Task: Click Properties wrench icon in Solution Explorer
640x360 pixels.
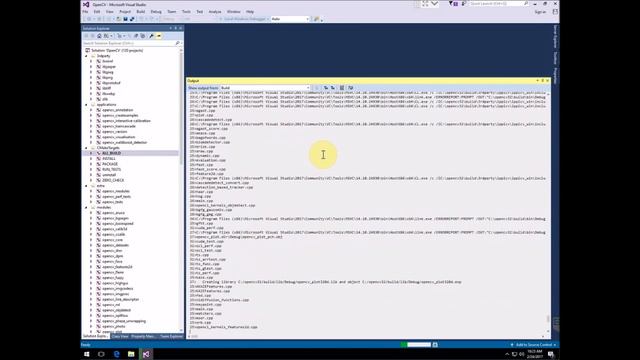Action: tap(151, 36)
